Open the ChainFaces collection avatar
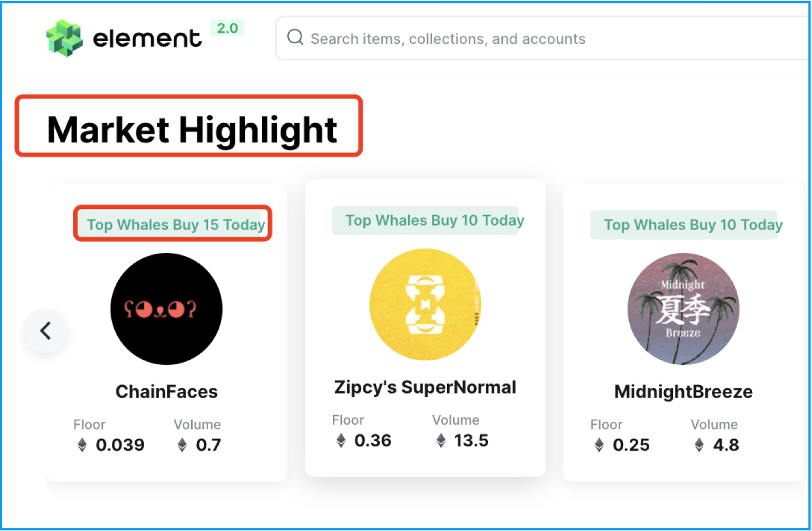This screenshot has height=531, width=812. pos(166,309)
